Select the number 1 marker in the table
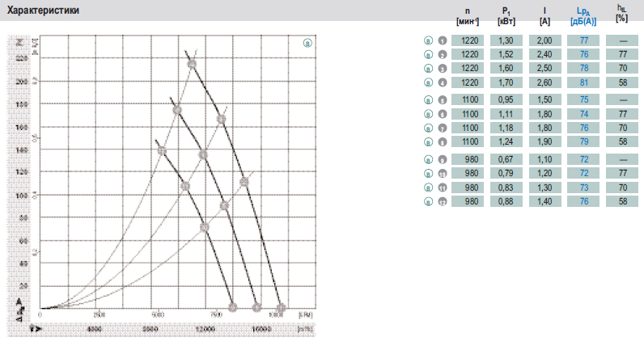Viewport: 644px width, 354px height. 443,40
